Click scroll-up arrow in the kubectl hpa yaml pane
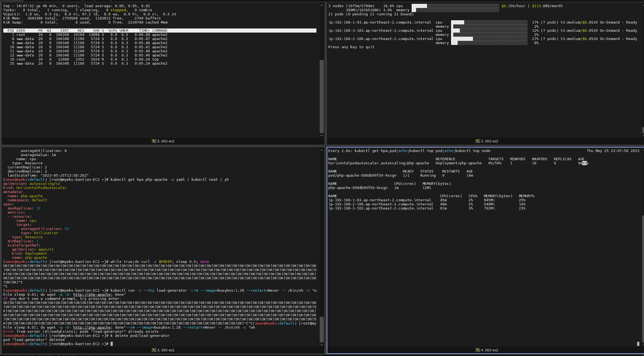This screenshot has height=356, width=644. pos(322,150)
